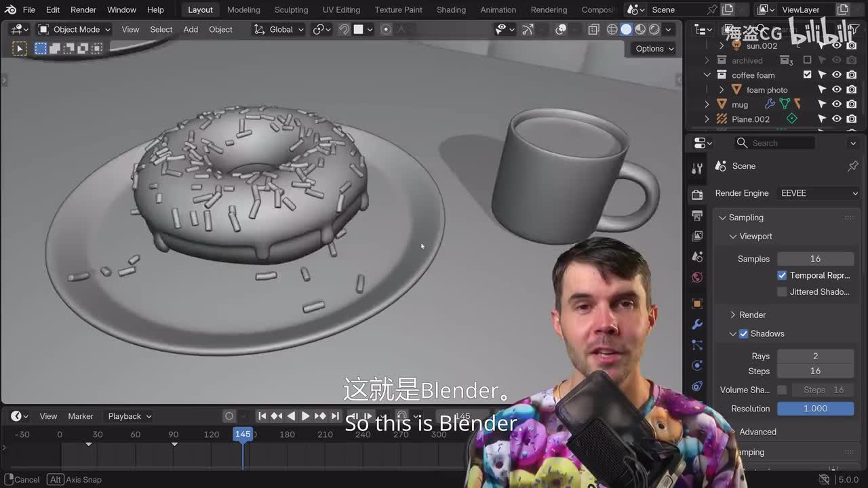Open the Tool properties tab icon
This screenshot has width=868, height=488.
point(697,168)
